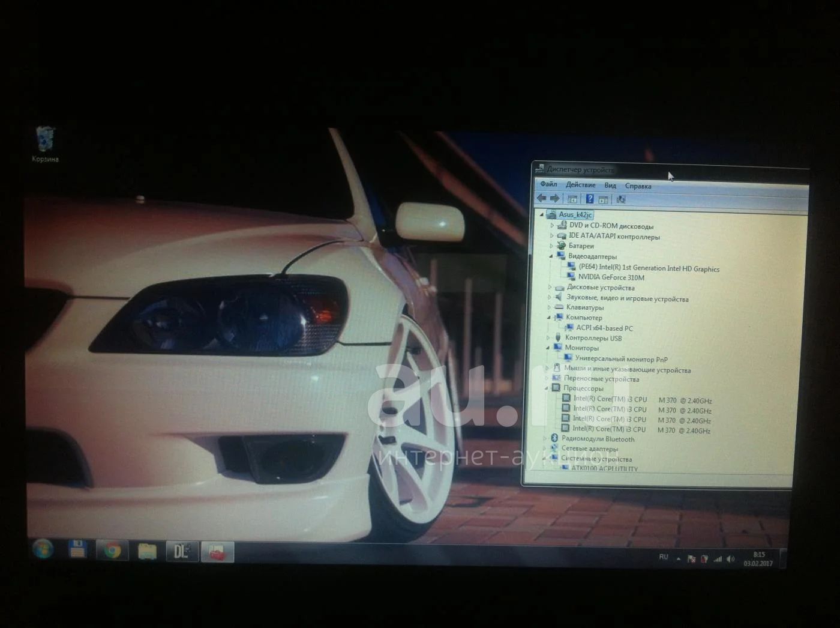This screenshot has height=628, width=840.
Task: Select ACPI x64-based PC entry
Action: click(605, 328)
